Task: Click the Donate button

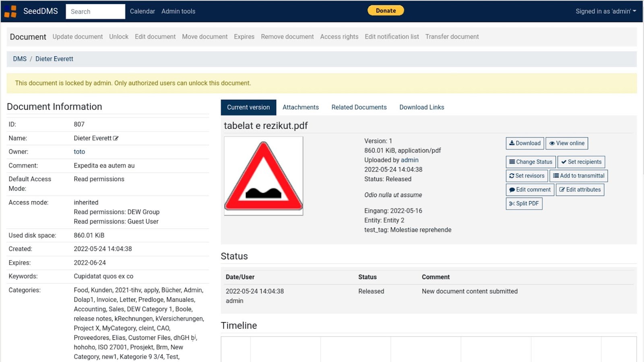Action: [x=385, y=10]
